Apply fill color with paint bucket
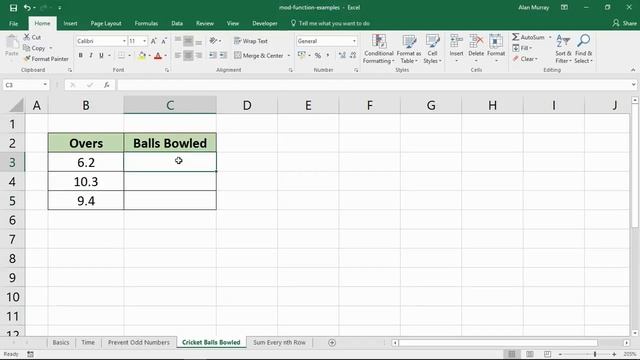The image size is (640, 360). (142, 56)
